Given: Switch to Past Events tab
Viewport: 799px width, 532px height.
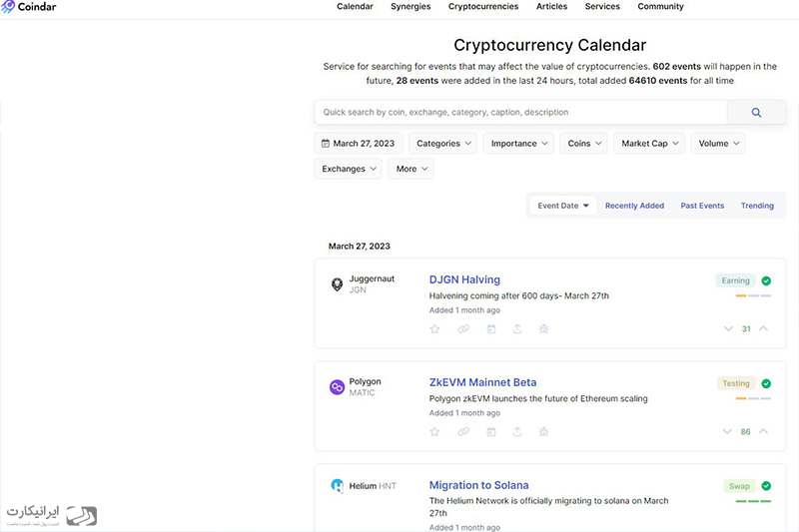Looking at the screenshot, I should 702,206.
